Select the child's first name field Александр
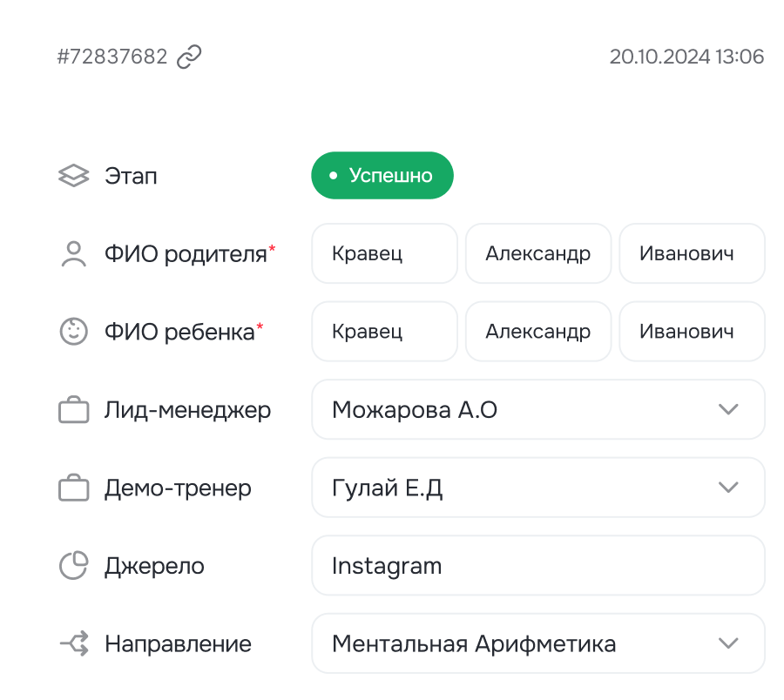Viewport: 784px width, 700px height. (x=537, y=332)
